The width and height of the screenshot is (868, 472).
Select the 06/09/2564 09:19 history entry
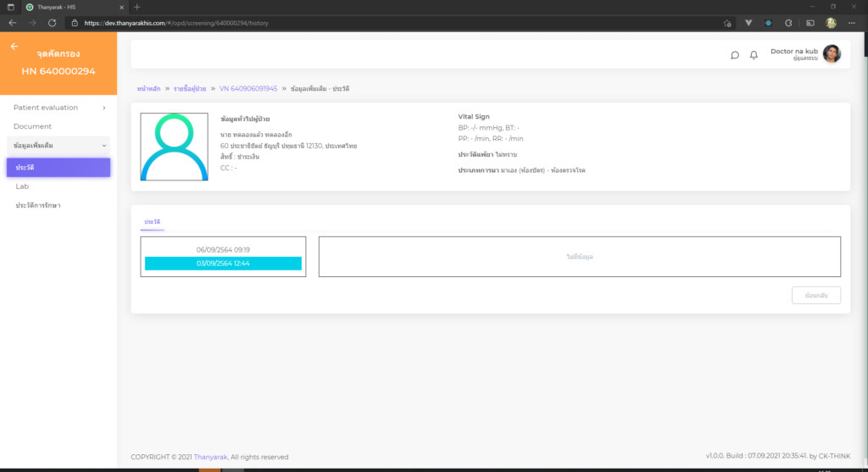pyautogui.click(x=223, y=249)
